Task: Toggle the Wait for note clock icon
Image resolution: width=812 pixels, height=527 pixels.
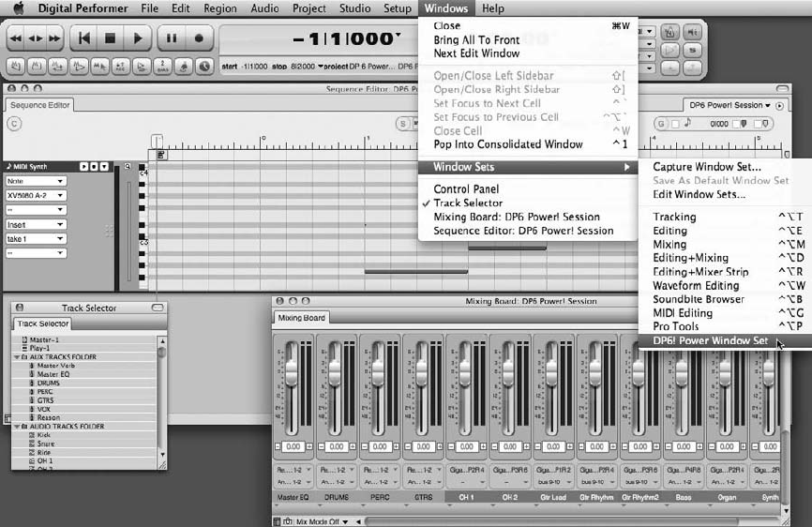Action: point(204,67)
